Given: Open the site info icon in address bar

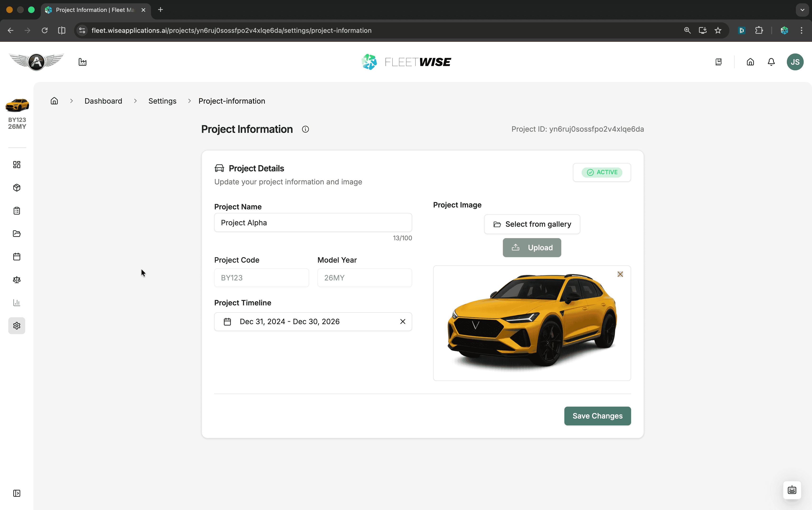Looking at the screenshot, I should pos(82,30).
